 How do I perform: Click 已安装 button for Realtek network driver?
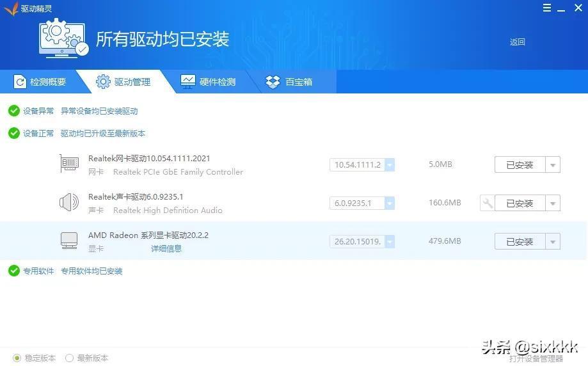520,165
